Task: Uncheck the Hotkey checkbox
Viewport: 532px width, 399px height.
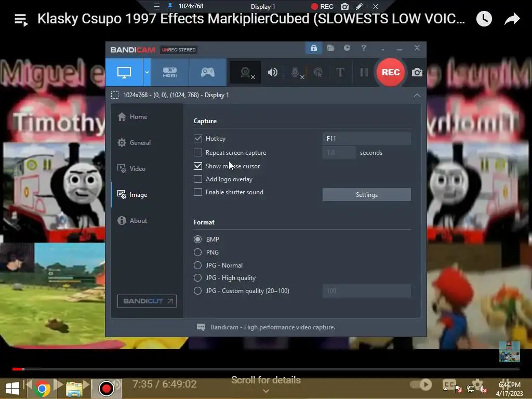Action: click(x=198, y=138)
